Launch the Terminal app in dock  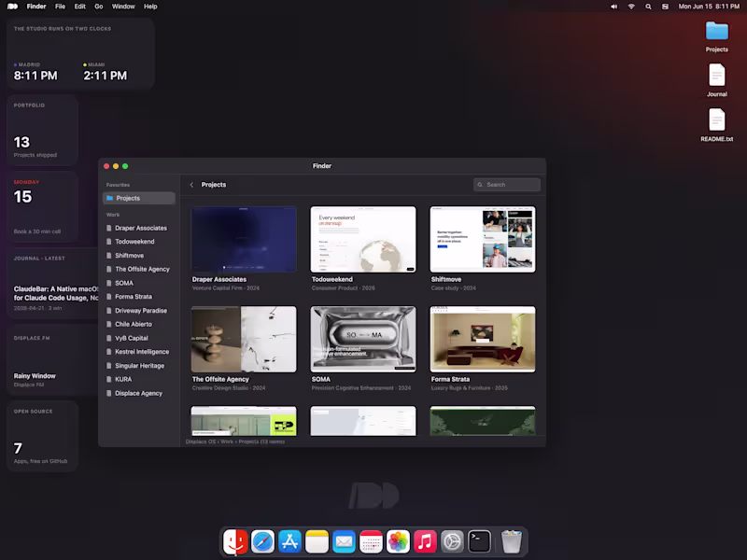[479, 542]
